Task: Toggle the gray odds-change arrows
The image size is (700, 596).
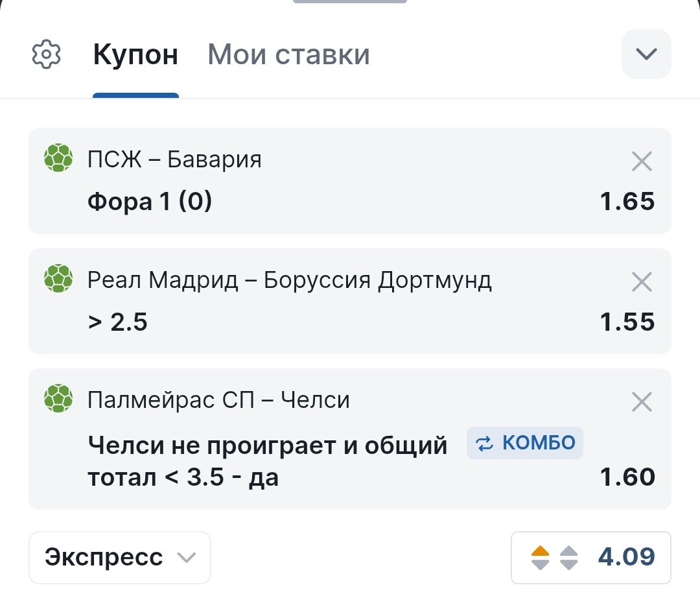Action: [569, 558]
